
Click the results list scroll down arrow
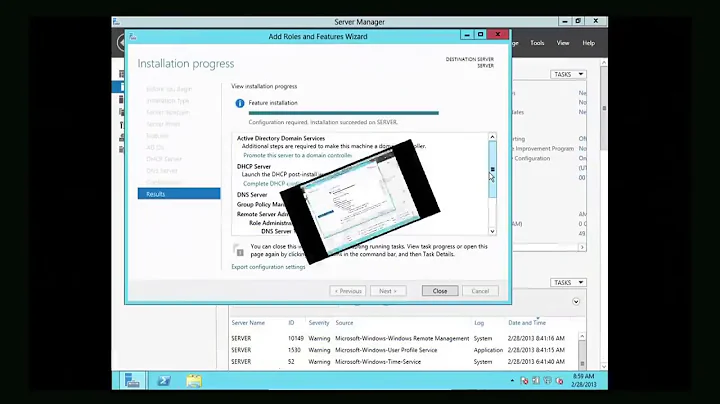(x=492, y=231)
